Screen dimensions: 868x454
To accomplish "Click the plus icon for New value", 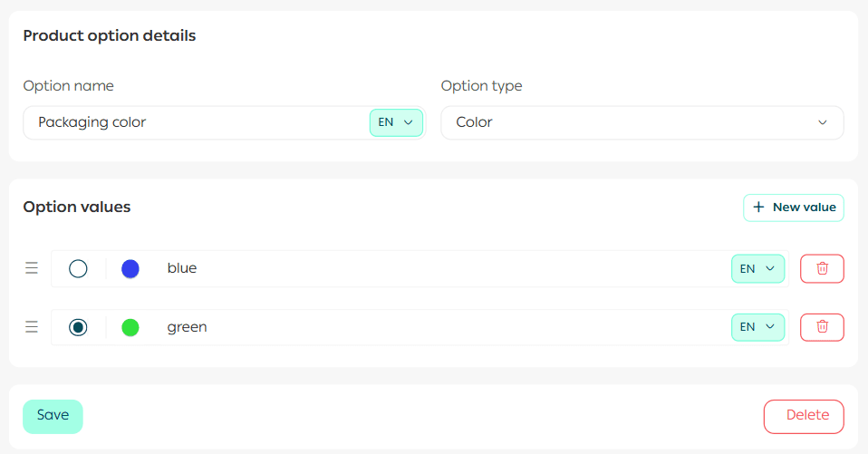I will coord(759,208).
